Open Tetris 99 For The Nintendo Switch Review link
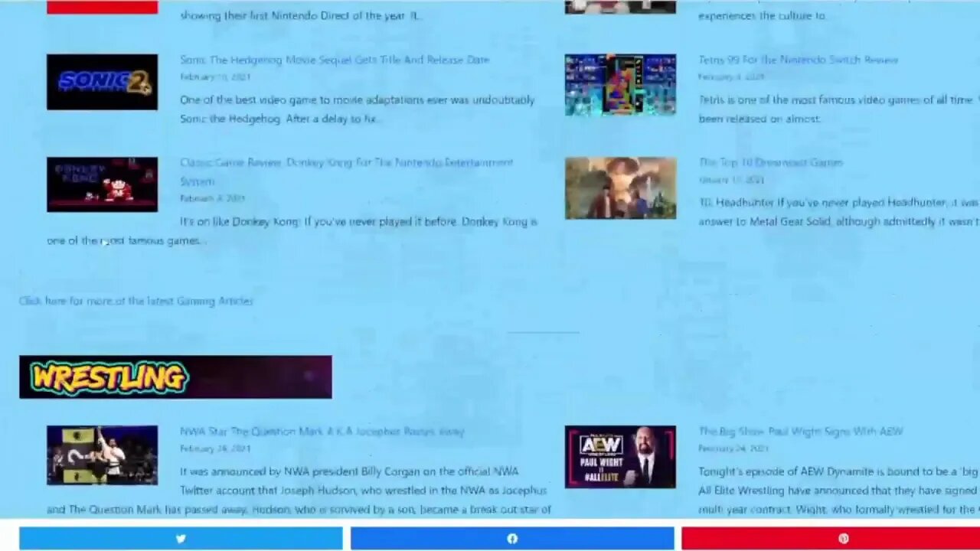Viewport: 980px width, 551px height. pyautogui.click(x=798, y=60)
